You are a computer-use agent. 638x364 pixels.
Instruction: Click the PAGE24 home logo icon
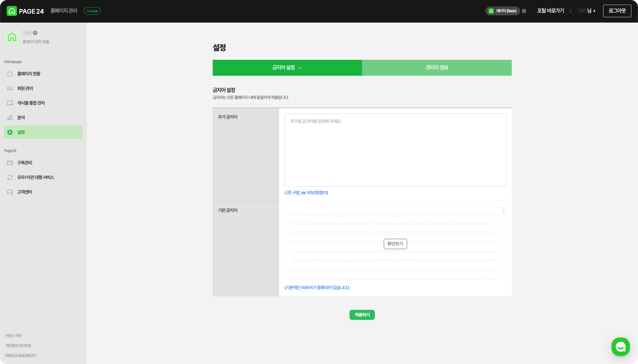tap(12, 11)
